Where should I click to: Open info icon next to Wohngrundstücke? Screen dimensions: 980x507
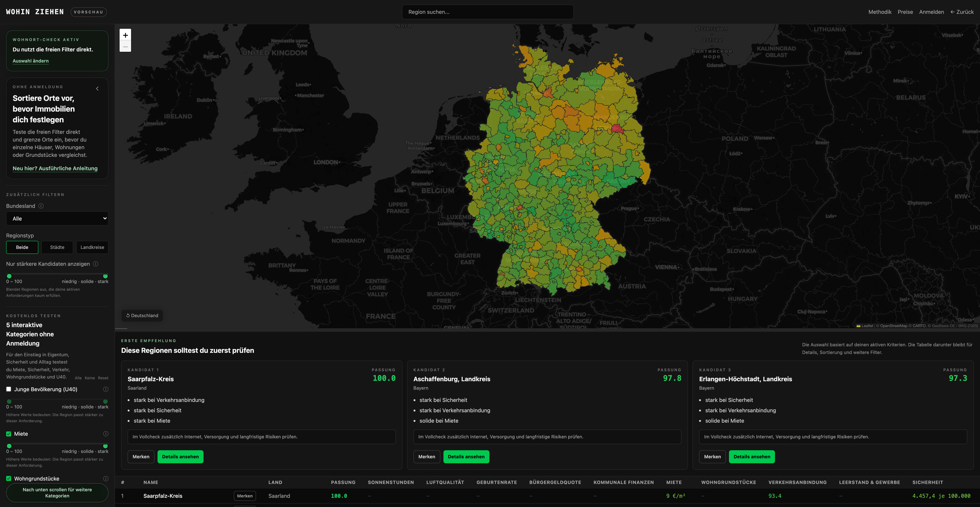point(106,479)
